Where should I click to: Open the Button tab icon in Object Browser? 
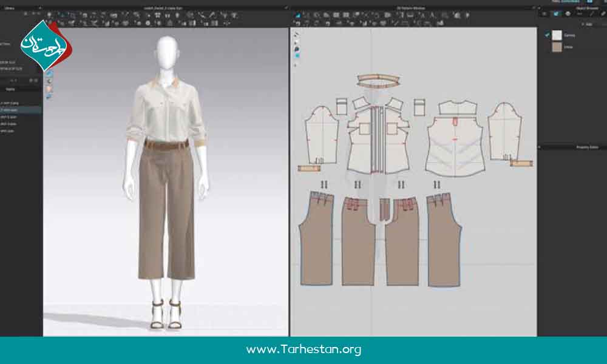point(568,14)
